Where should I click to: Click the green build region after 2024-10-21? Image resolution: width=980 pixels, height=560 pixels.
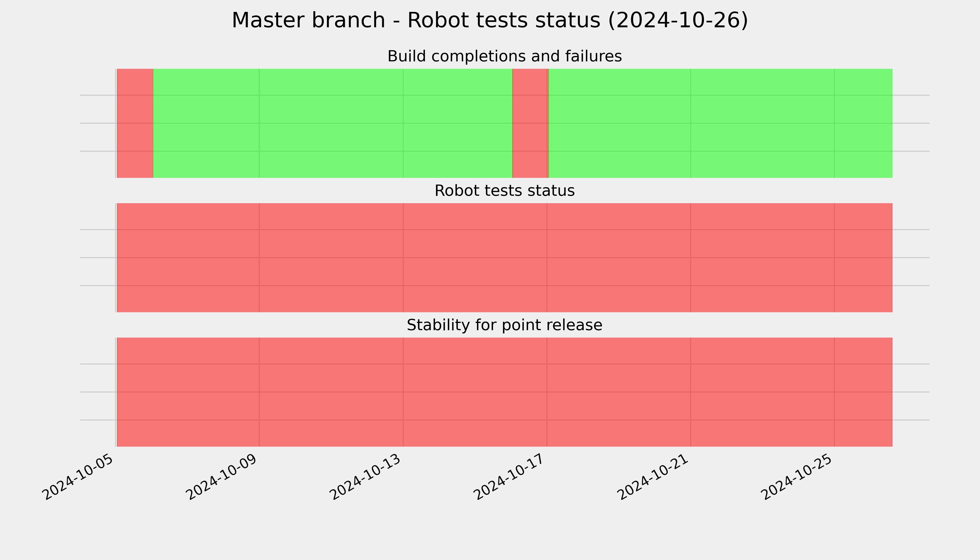pos(762,123)
